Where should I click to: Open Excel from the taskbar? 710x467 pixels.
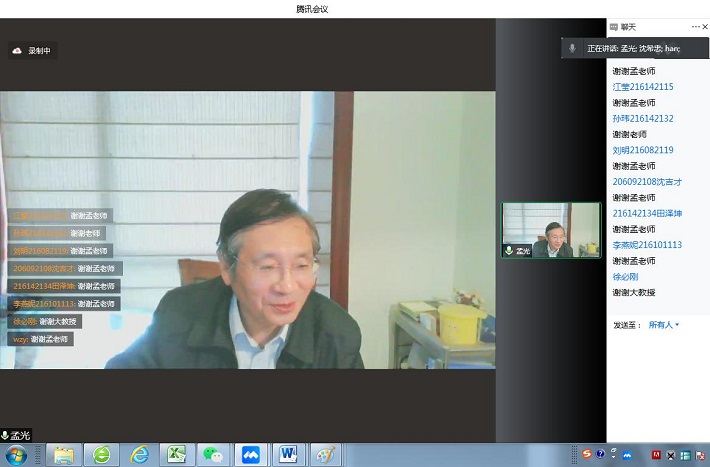(176, 455)
